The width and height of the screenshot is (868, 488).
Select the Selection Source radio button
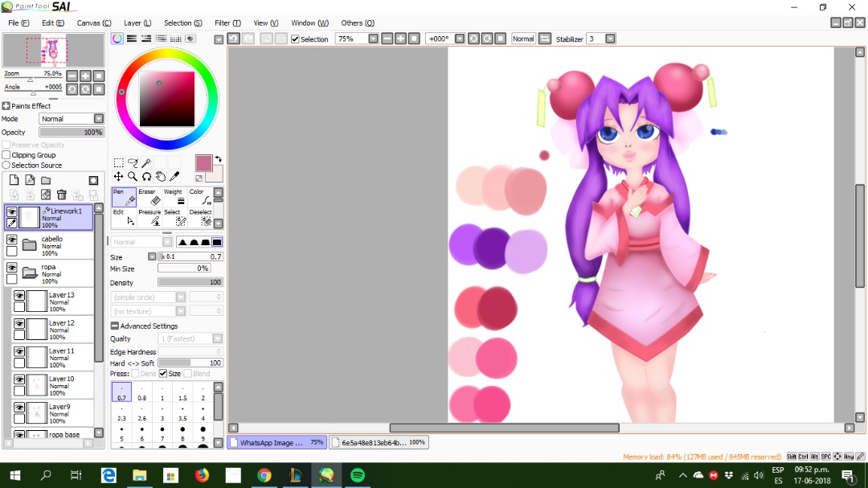[x=6, y=165]
